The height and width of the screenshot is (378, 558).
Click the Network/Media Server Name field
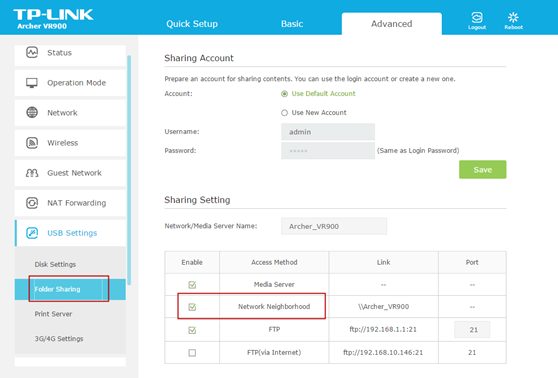pyautogui.click(x=334, y=226)
